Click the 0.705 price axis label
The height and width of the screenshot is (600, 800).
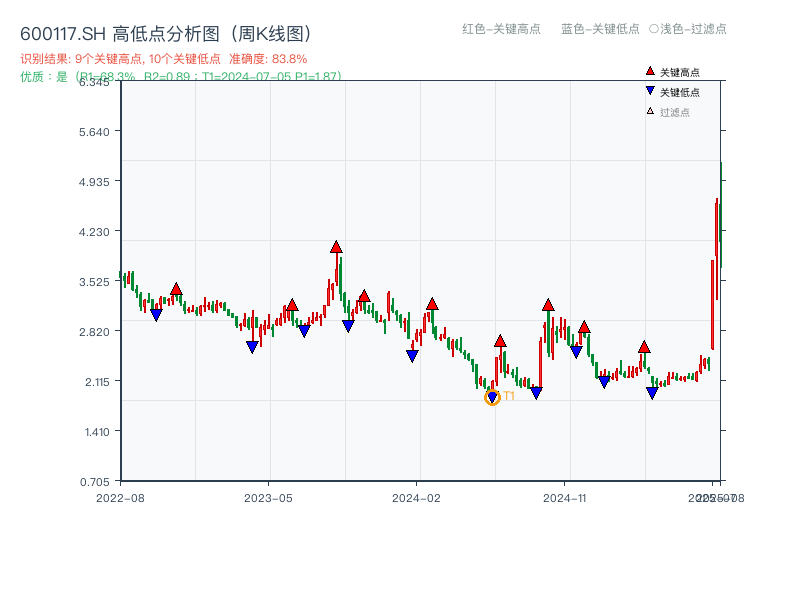[95, 482]
